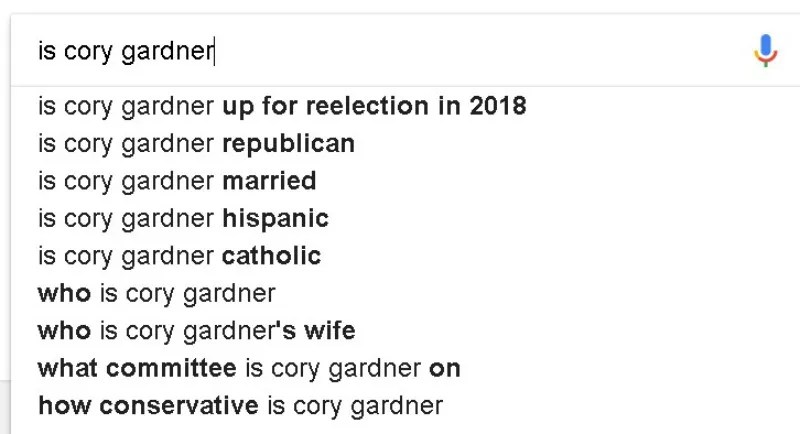The height and width of the screenshot is (434, 800).
Task: Open "is cory gardner catholic" suggestion
Action: tap(179, 256)
